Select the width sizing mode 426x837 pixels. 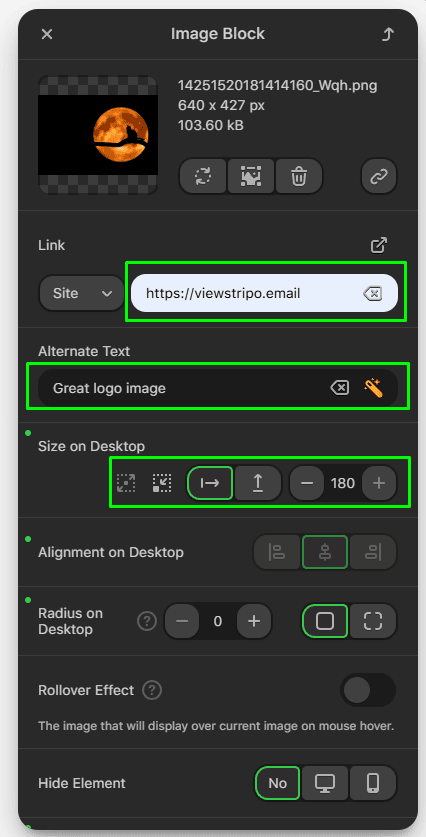tap(210, 483)
